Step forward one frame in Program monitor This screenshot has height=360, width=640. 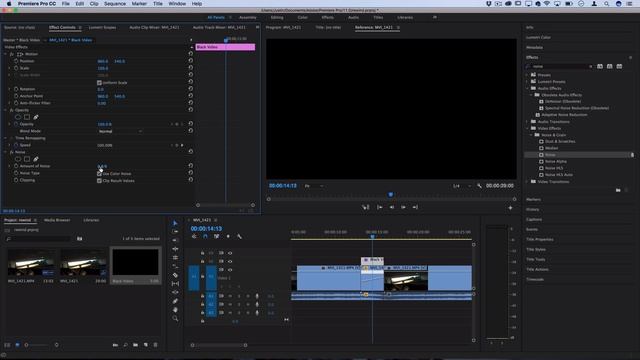pos(403,207)
